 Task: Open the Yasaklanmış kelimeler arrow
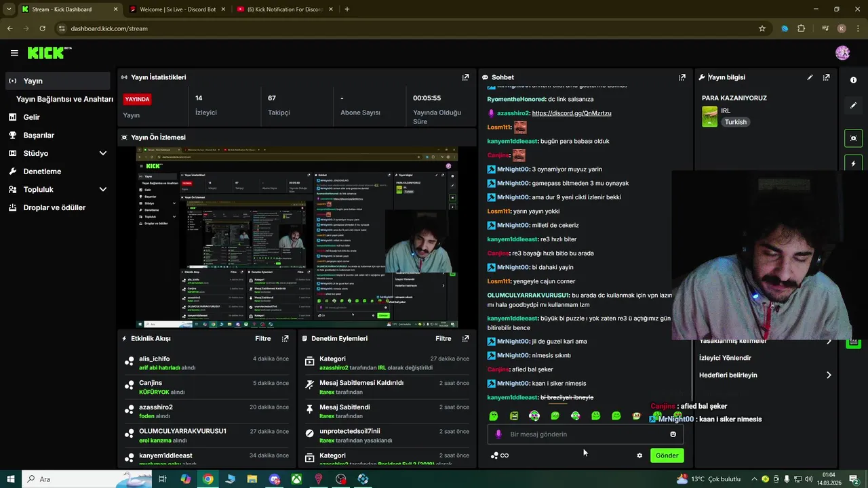pos(829,341)
